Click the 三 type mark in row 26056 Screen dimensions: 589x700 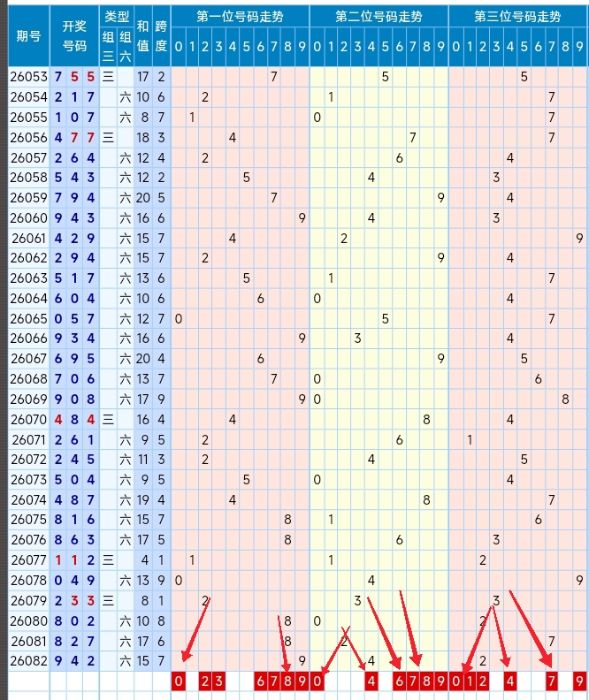[x=108, y=138]
